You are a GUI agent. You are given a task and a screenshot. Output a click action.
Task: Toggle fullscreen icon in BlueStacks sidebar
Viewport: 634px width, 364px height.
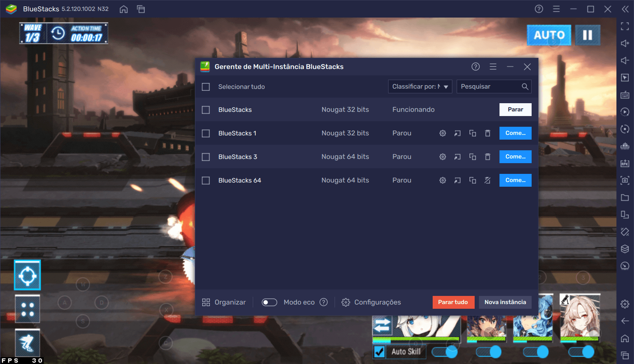tap(625, 26)
